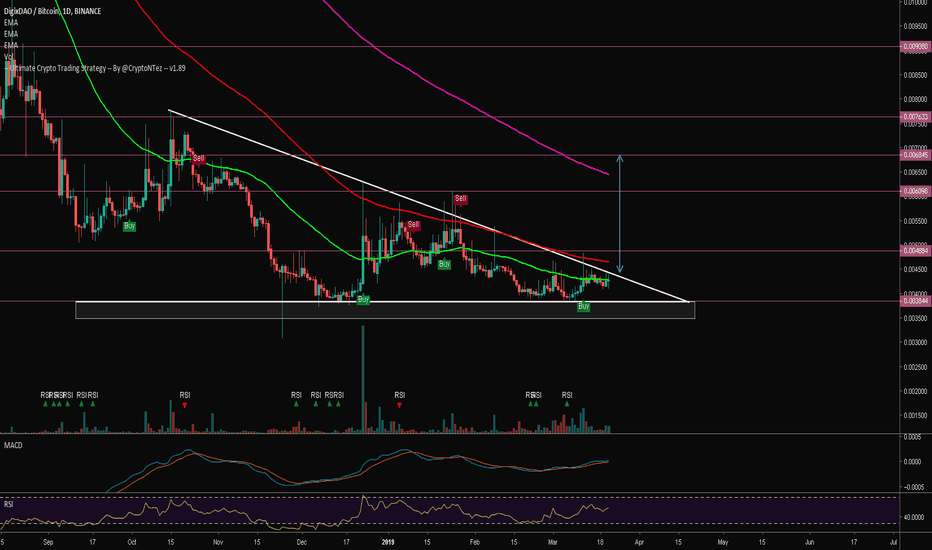Select the Vol indicator label
This screenshot has height=550, width=932.
coord(8,56)
